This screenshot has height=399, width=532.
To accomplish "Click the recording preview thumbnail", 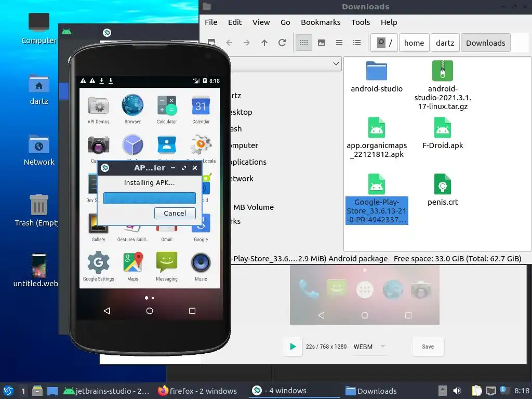I will pyautogui.click(x=364, y=295).
